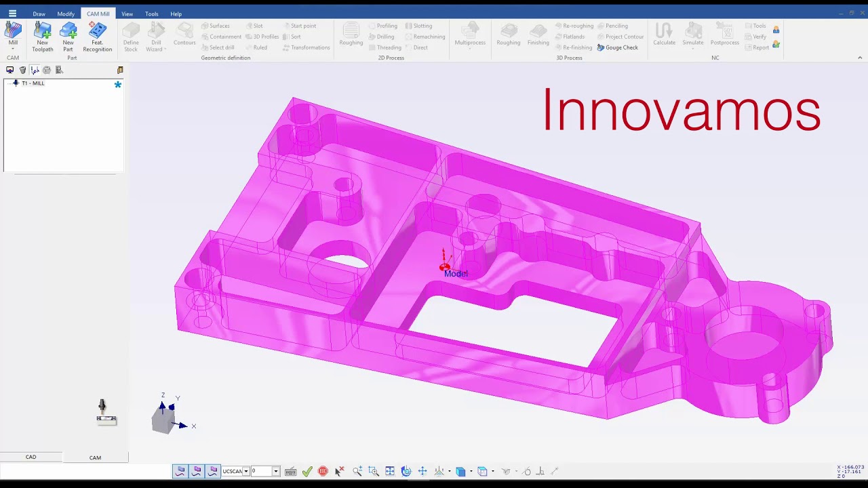Create a New Toolpath
Screen dimensions: 868x488
(43, 37)
